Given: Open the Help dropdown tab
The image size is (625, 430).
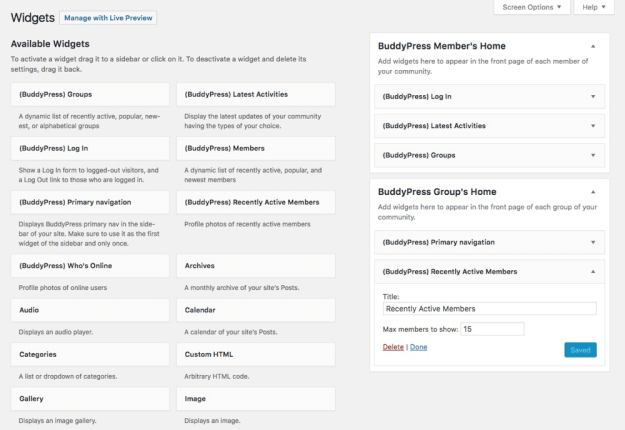Looking at the screenshot, I should click(x=594, y=7).
